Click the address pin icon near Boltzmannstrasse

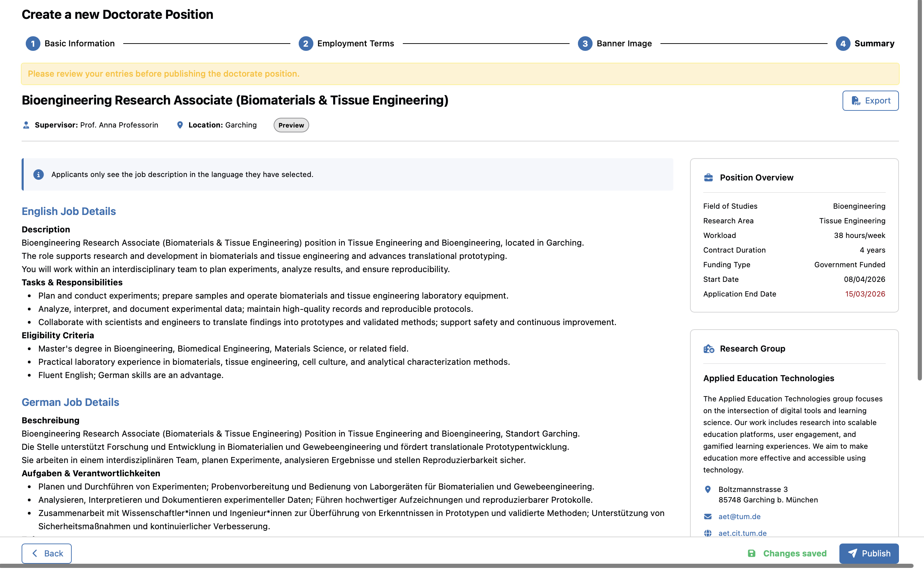[x=708, y=489]
